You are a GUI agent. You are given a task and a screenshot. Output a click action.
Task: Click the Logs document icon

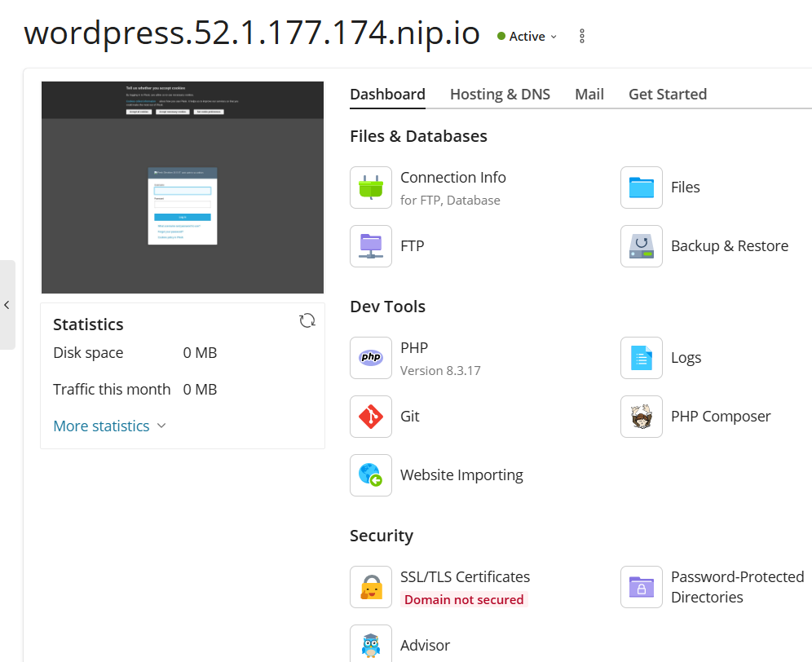pyautogui.click(x=642, y=358)
